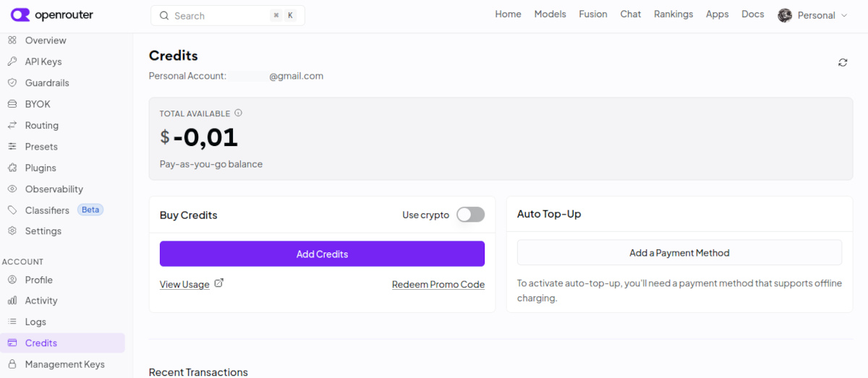Viewport: 868px width, 378px height.
Task: Click the external link icon beside View Usage
Action: (219, 283)
